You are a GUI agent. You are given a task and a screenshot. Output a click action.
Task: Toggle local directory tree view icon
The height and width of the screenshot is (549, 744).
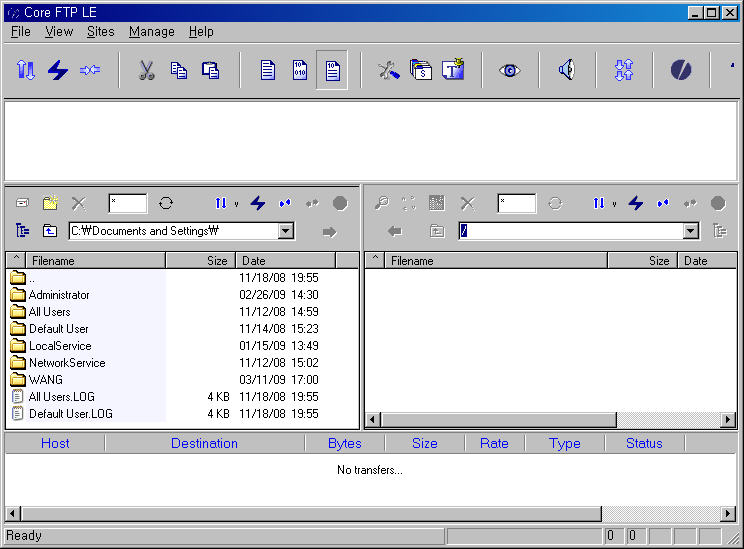(x=22, y=231)
